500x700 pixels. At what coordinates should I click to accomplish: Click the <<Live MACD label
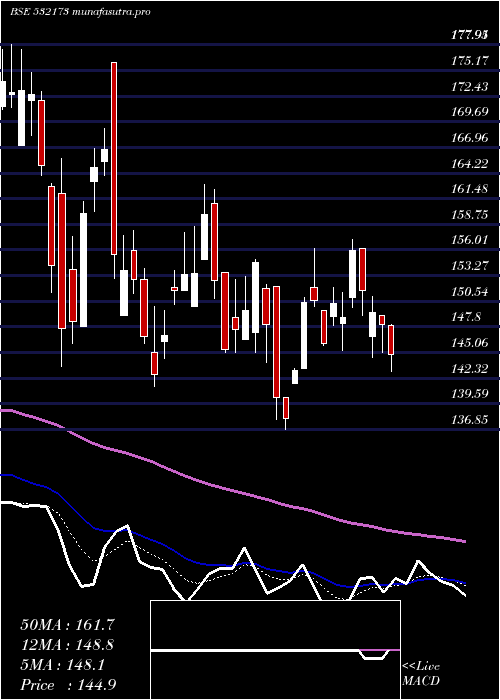click(x=421, y=674)
